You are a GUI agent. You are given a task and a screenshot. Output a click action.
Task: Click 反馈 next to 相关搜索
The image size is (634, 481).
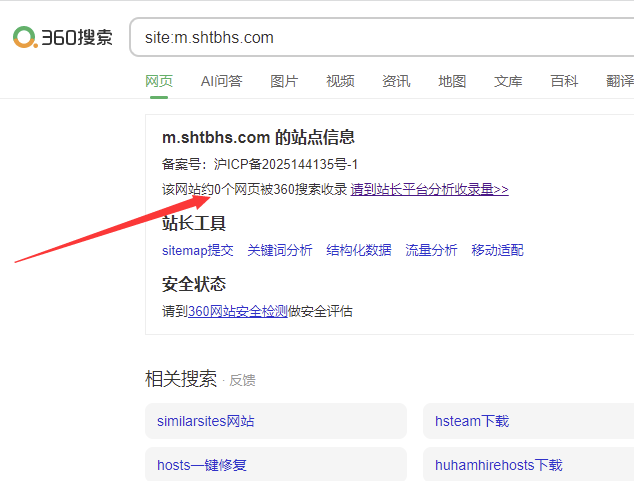(243, 380)
